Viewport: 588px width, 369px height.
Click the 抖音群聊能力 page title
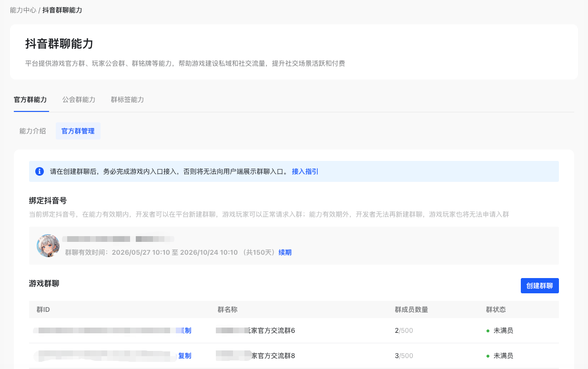[59, 44]
